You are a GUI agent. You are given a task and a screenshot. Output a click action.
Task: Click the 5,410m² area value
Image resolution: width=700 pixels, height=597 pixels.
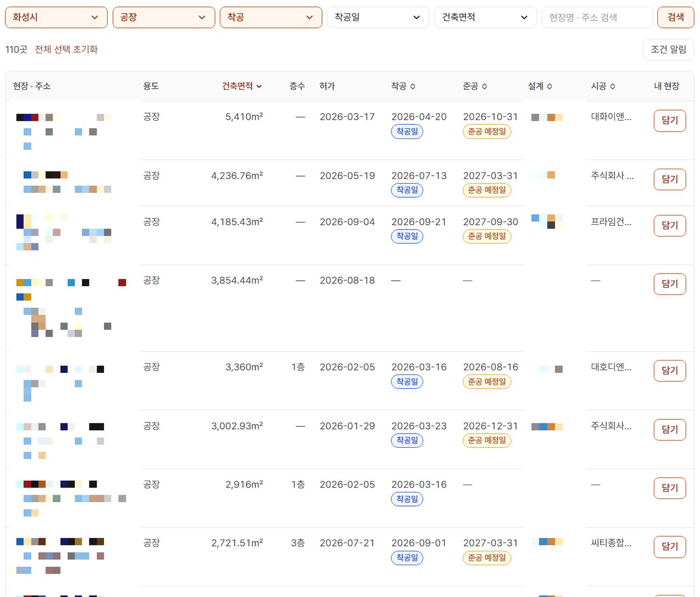tap(244, 116)
